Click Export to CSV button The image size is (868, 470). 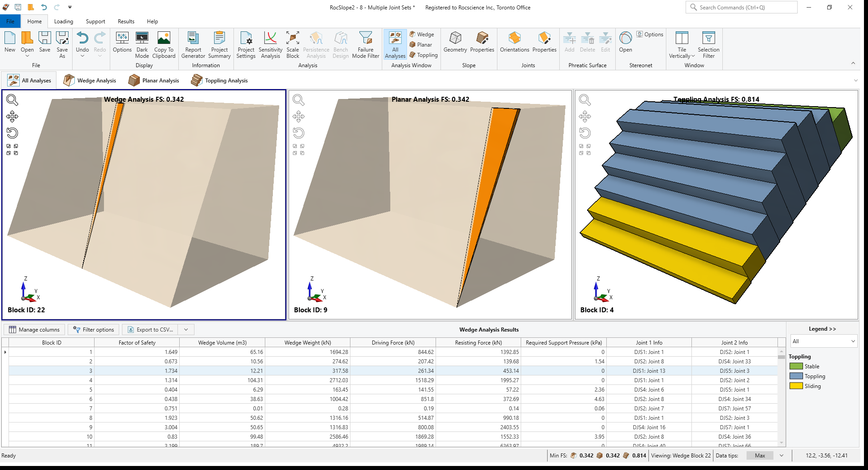click(150, 330)
